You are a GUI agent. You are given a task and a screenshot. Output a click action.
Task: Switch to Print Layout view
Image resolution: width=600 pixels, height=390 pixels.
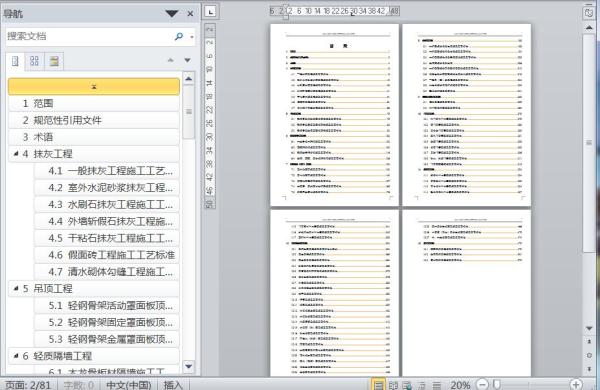coord(378,385)
